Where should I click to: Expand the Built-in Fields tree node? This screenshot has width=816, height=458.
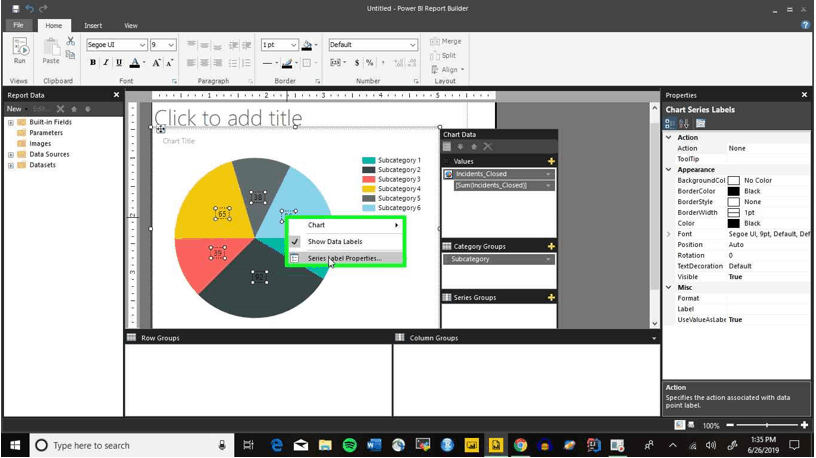click(x=10, y=122)
